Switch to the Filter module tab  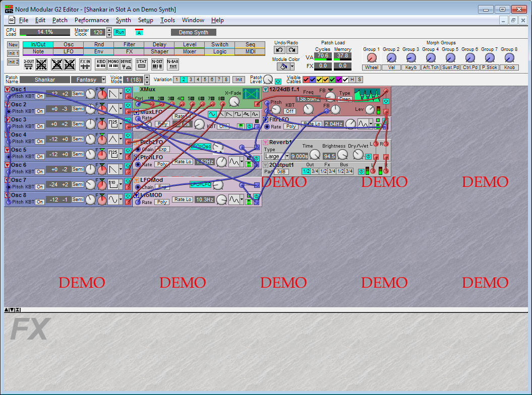point(129,44)
